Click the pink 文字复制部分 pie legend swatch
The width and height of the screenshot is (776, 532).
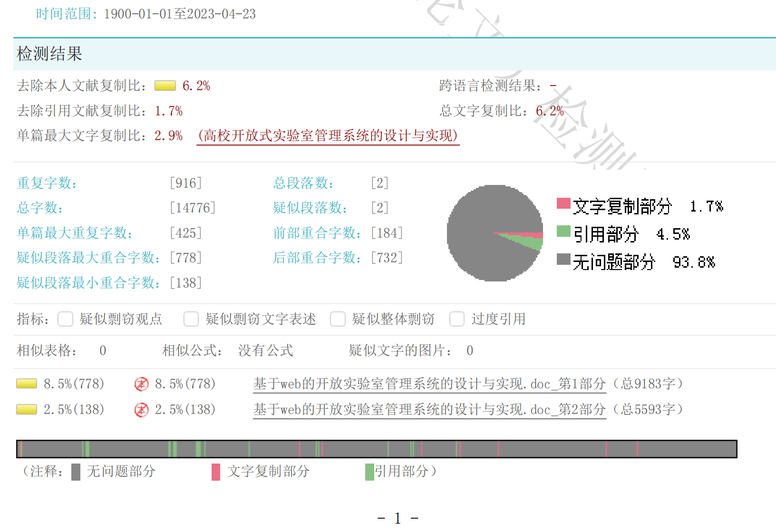[x=563, y=203]
